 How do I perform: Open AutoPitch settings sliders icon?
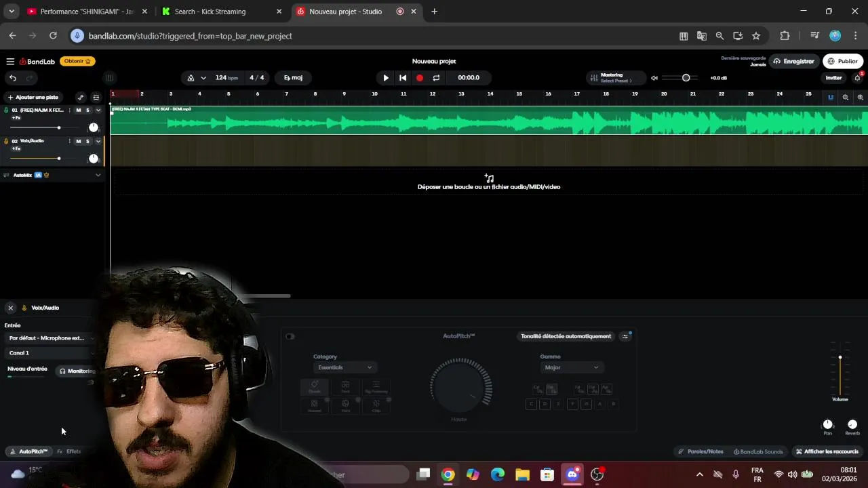[625, 336]
